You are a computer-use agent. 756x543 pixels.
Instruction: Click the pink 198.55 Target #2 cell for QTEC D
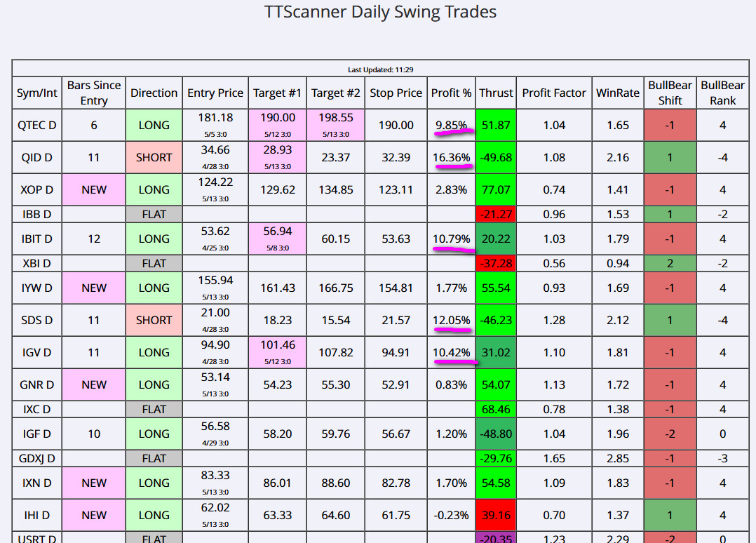pyautogui.click(x=337, y=125)
